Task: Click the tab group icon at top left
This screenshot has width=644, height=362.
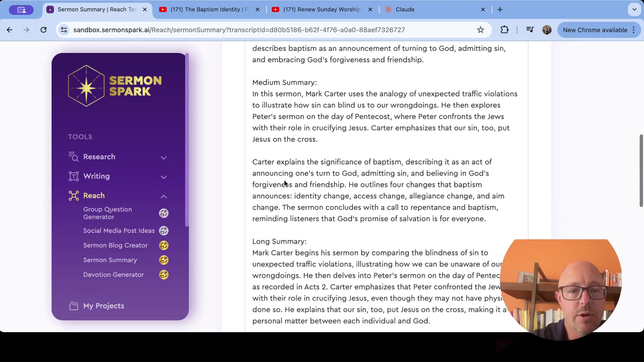Action: [21, 10]
